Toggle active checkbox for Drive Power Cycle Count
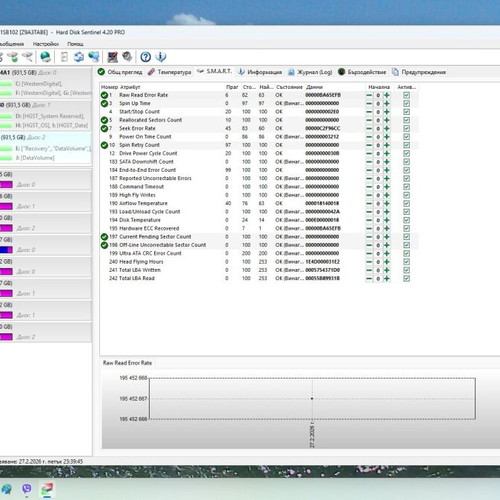The height and width of the screenshot is (500, 500). coord(406,153)
